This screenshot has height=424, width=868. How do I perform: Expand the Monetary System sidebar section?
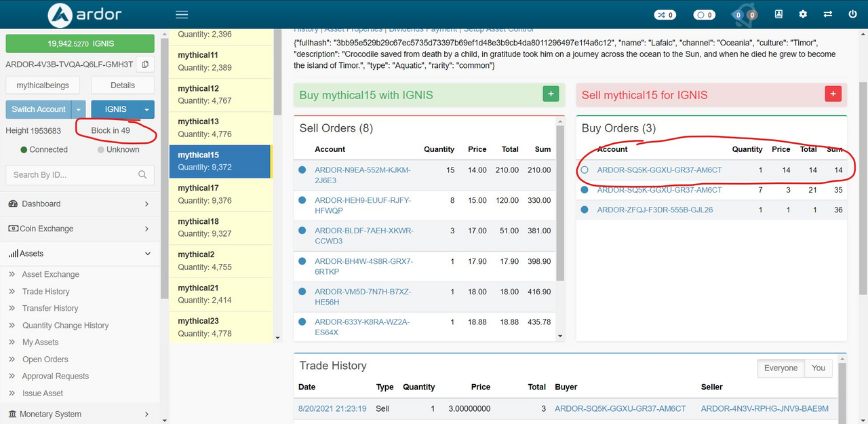pyautogui.click(x=80, y=414)
